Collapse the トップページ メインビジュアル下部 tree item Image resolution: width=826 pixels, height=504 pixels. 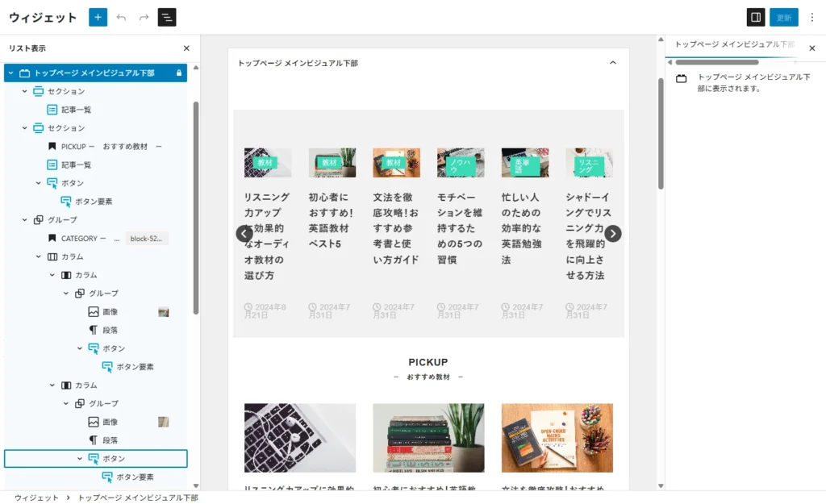point(10,73)
